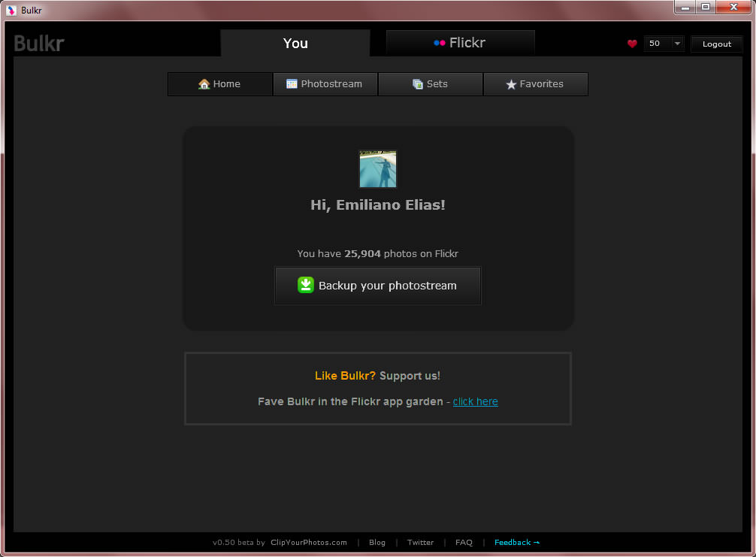Click the Home house icon
756x557 pixels.
click(x=204, y=83)
